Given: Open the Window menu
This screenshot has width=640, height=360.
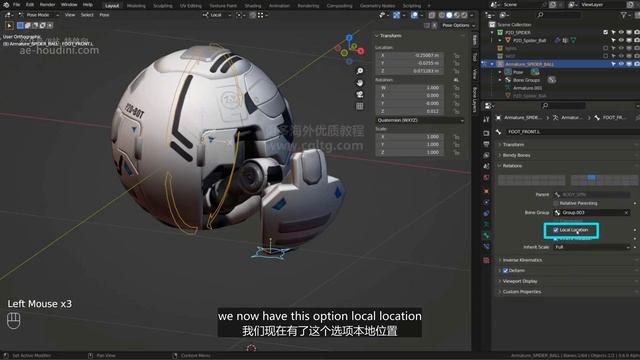Looking at the screenshot, I should pyautogui.click(x=69, y=5).
